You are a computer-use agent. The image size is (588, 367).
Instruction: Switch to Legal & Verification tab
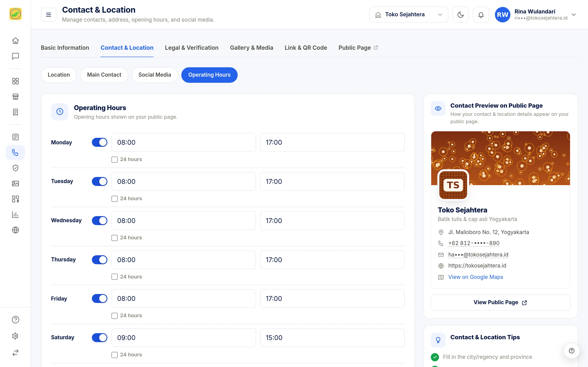click(x=192, y=48)
